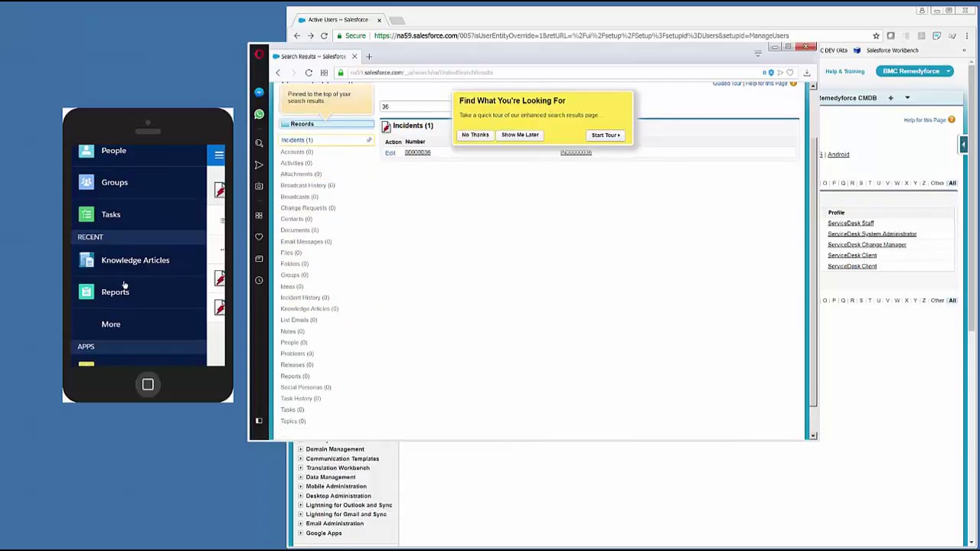Expand Communication Templates in setup tree

coord(300,458)
